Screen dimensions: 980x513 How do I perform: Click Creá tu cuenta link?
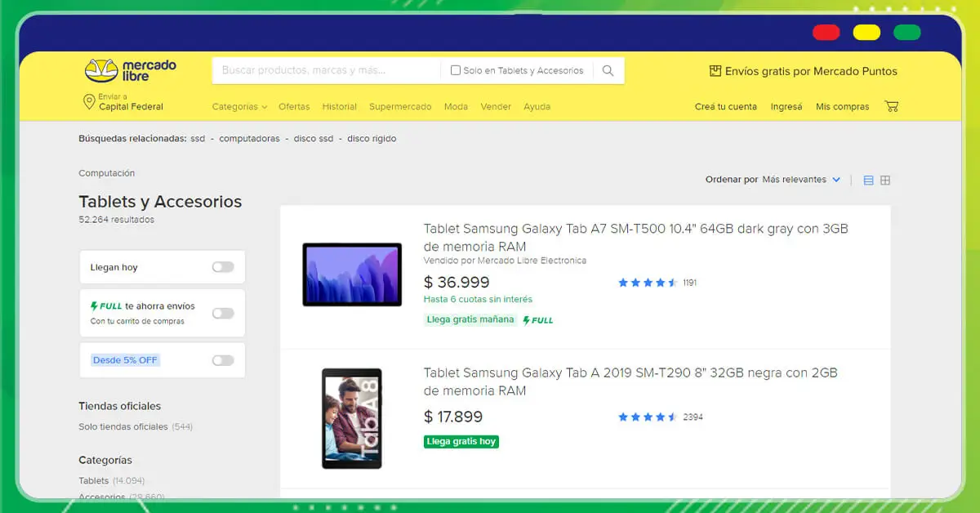tap(726, 107)
